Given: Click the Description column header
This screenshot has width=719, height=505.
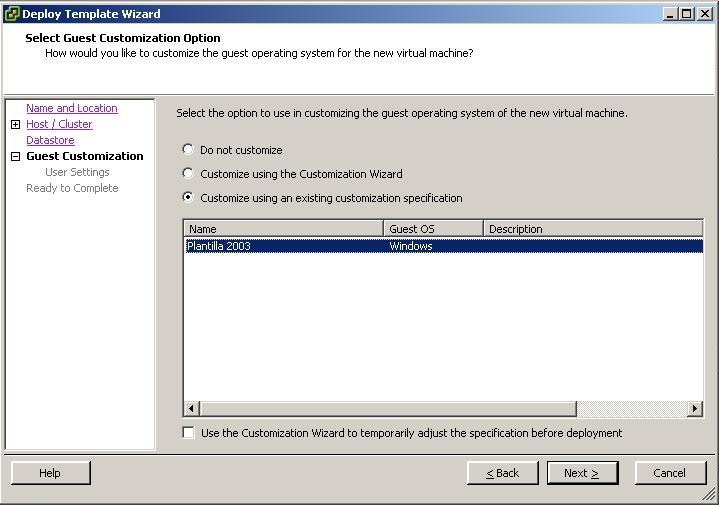Looking at the screenshot, I should click(x=592, y=229).
